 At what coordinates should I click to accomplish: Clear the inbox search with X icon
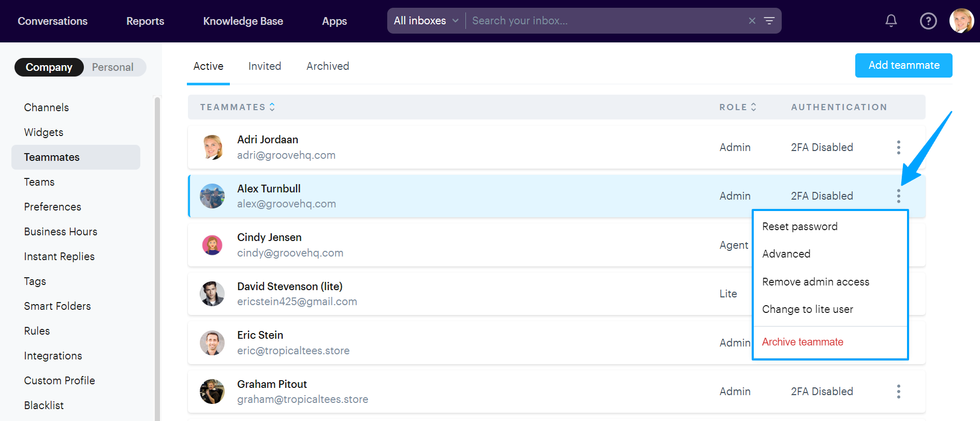pyautogui.click(x=752, y=21)
